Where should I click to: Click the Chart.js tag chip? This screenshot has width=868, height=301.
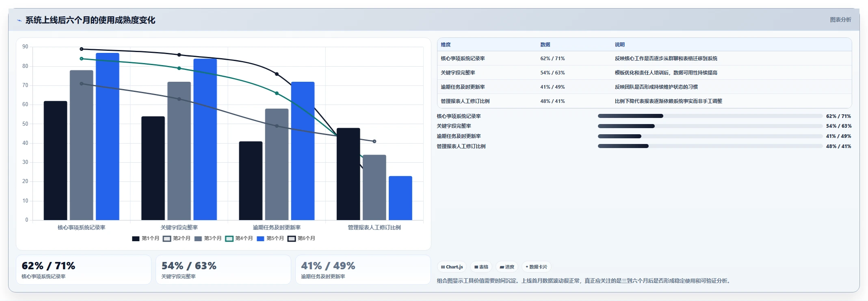[x=452, y=267]
